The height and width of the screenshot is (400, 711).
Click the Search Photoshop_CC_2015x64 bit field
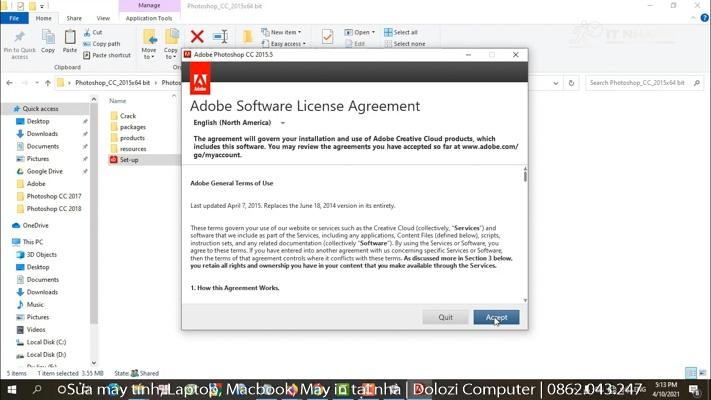pyautogui.click(x=643, y=83)
